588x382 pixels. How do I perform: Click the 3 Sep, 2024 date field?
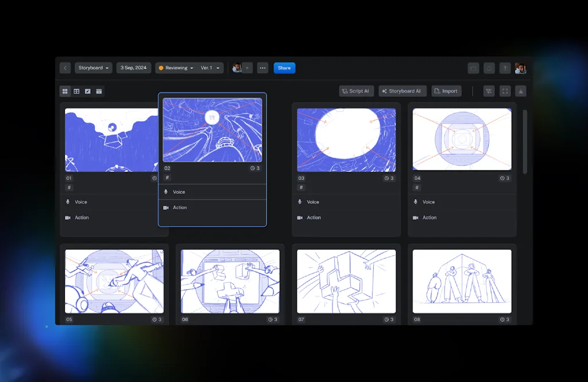(x=134, y=68)
